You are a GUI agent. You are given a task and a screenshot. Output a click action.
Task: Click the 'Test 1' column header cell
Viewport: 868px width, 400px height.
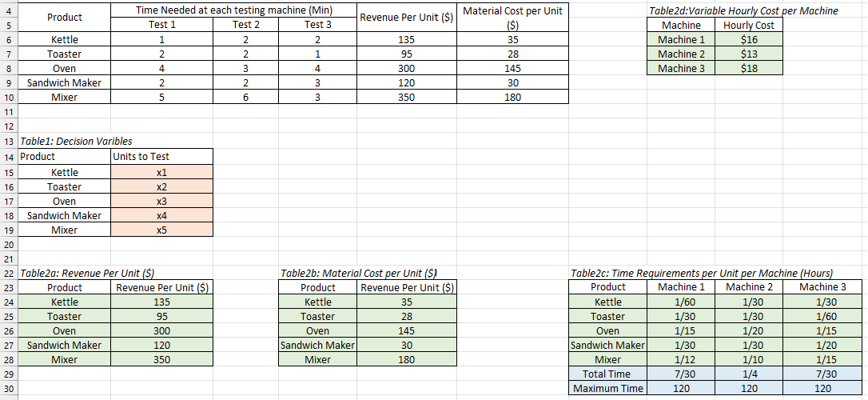point(161,24)
